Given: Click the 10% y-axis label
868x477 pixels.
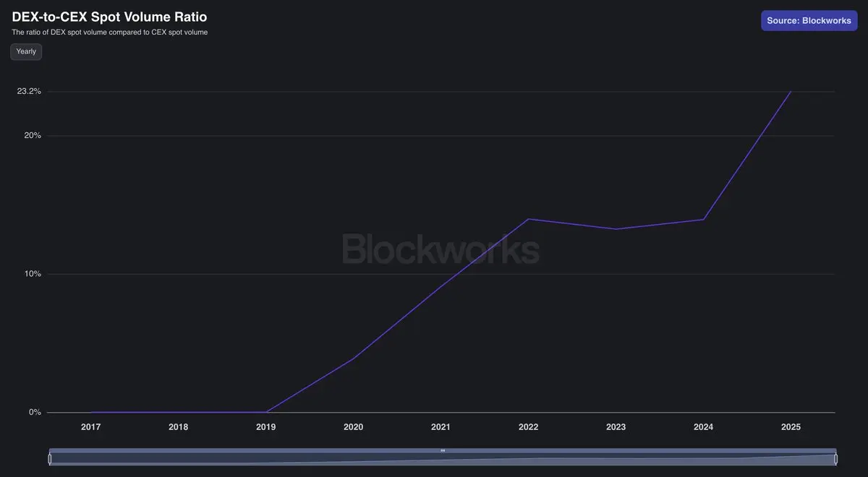Looking at the screenshot, I should pos(33,274).
